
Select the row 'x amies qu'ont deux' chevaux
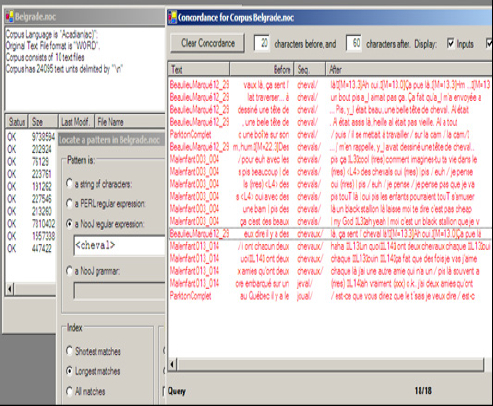click(x=330, y=271)
